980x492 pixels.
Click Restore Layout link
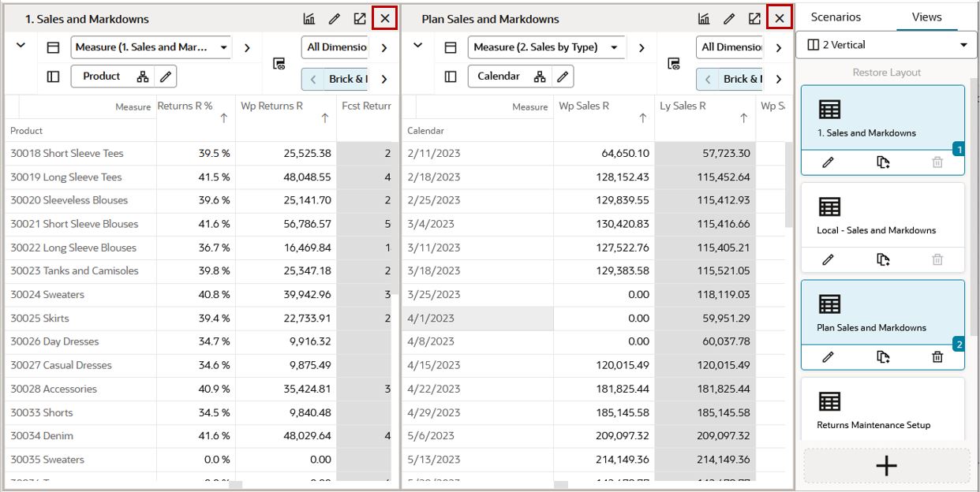click(886, 73)
